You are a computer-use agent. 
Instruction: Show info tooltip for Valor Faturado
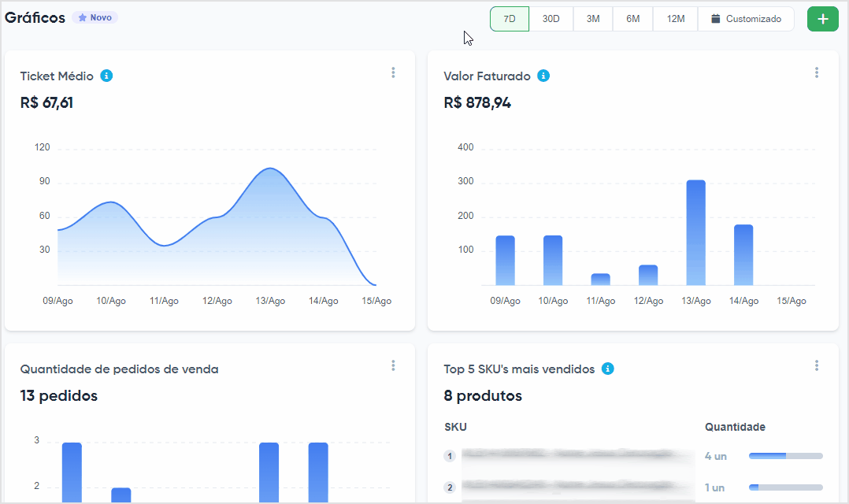[x=543, y=76]
